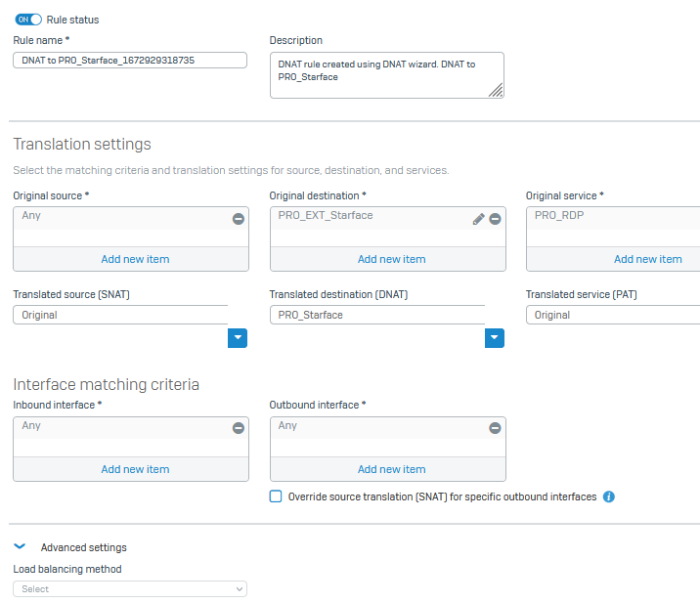Add new item to Original source
The height and width of the screenshot is (604, 700).
pyautogui.click(x=135, y=259)
